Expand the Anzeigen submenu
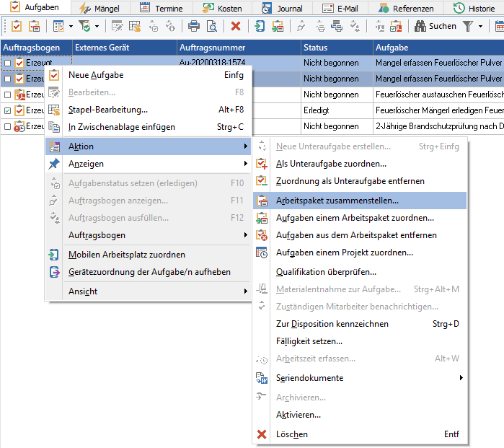This screenshot has width=504, height=448. coord(149,164)
